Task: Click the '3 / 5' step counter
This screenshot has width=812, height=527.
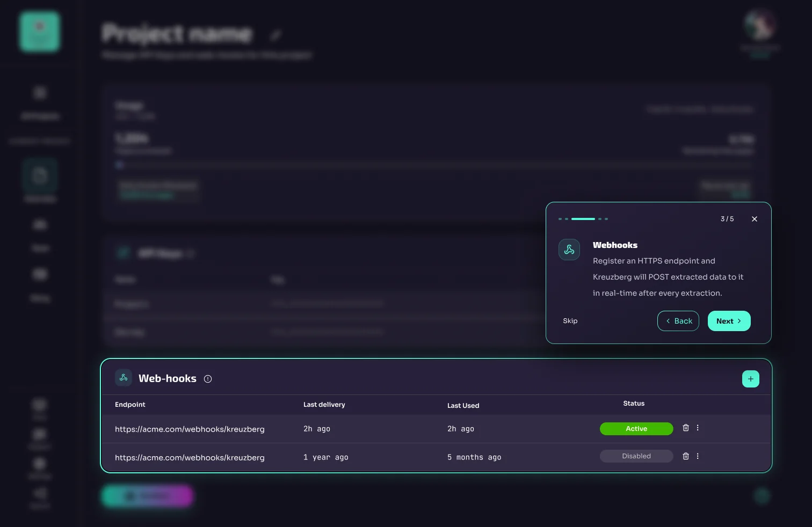Action: tap(727, 219)
